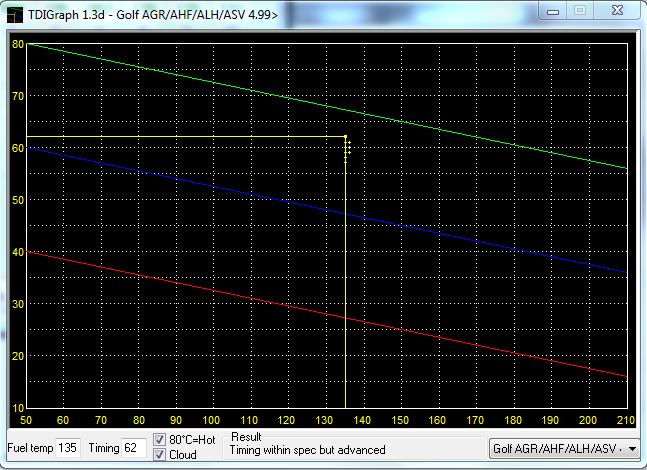Click the Fuel temp field showing 135
The height and width of the screenshot is (470, 647).
coord(68,448)
